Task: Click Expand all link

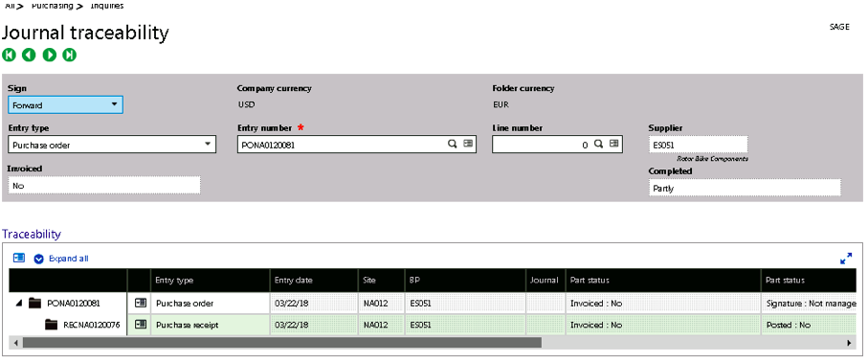Action: (x=69, y=259)
